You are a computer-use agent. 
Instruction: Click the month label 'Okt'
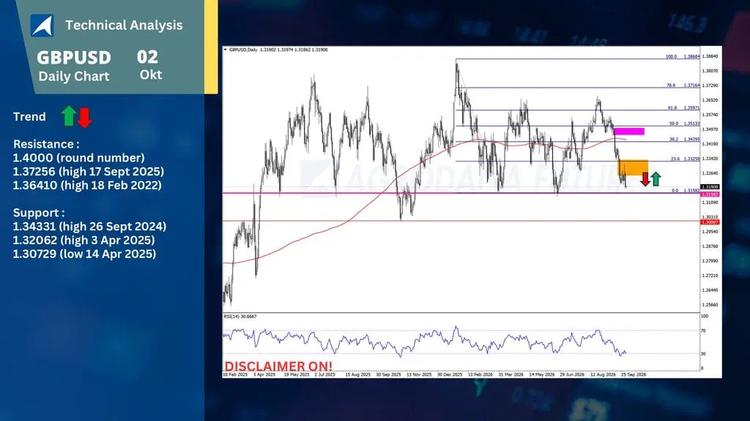click(151, 75)
